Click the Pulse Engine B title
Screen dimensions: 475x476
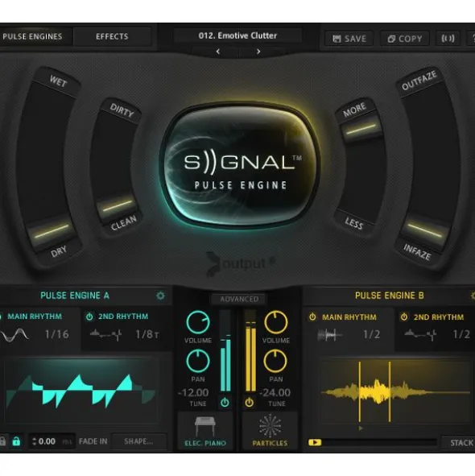click(390, 296)
